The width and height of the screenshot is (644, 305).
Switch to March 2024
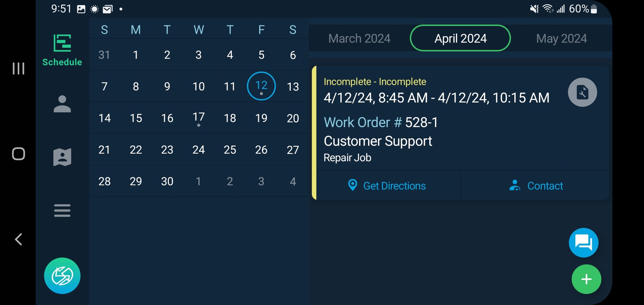point(359,38)
